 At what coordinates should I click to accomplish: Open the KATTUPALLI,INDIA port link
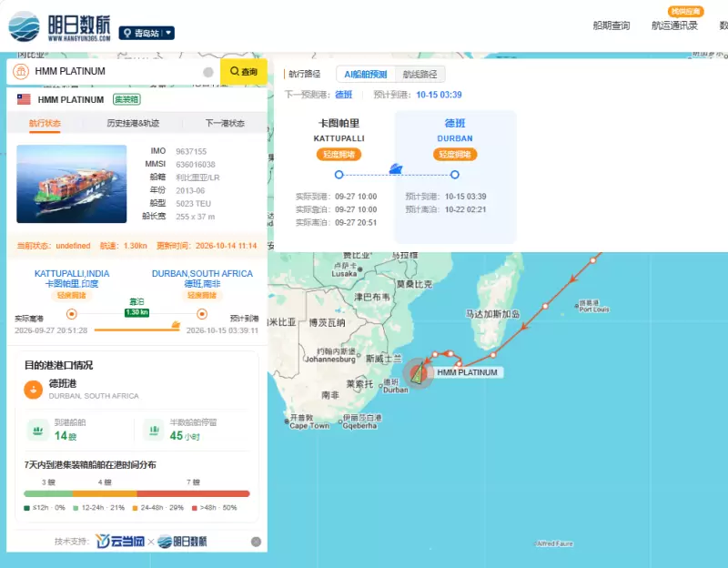[72, 274]
